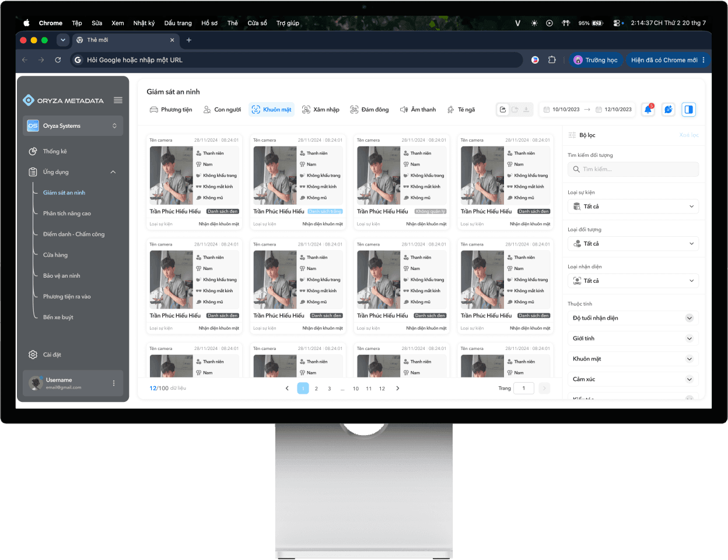The height and width of the screenshot is (560, 728).
Task: Expand the Giới tính filter
Action: pos(633,338)
